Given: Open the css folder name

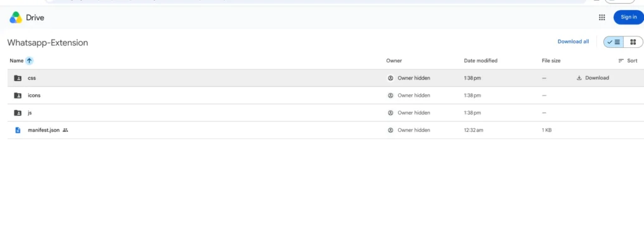Looking at the screenshot, I should point(31,78).
